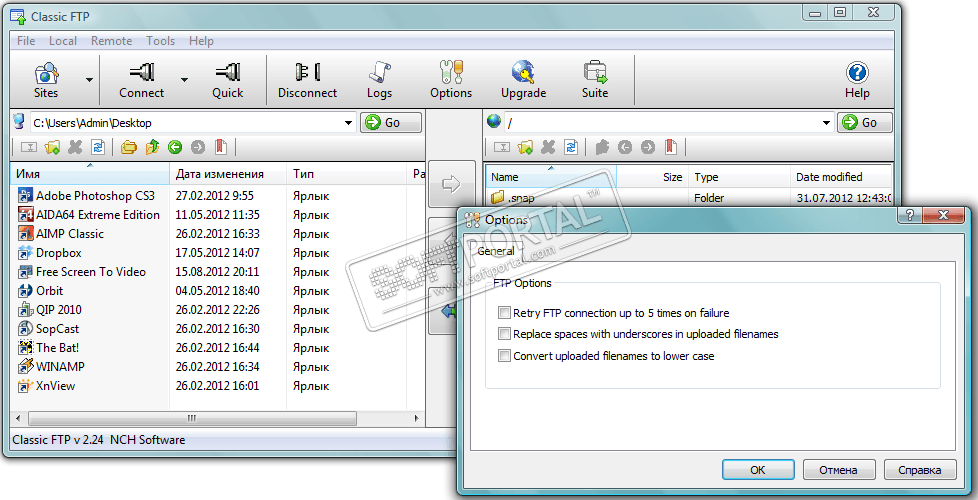Viewport: 978px width, 500px height.
Task: Open the Local menu
Action: point(62,41)
